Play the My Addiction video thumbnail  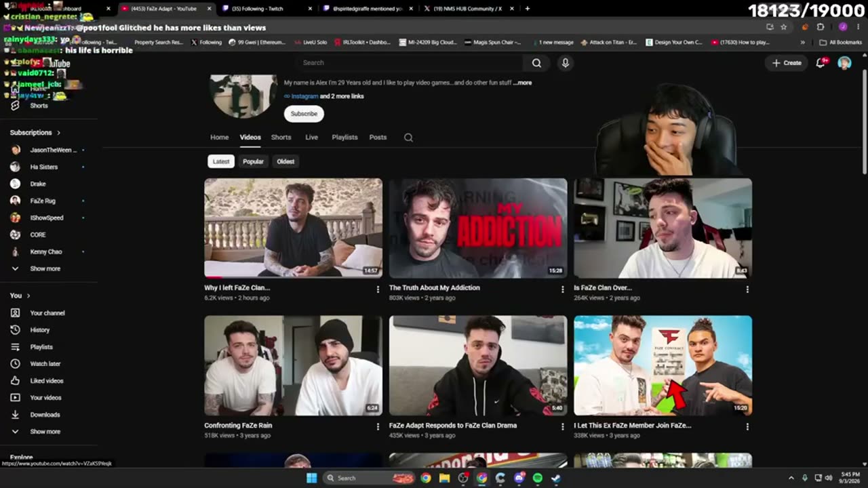(478, 228)
